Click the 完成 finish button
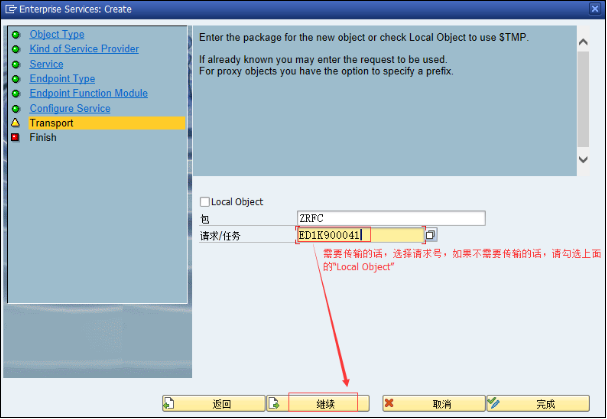This screenshot has width=607, height=419. coord(538,404)
